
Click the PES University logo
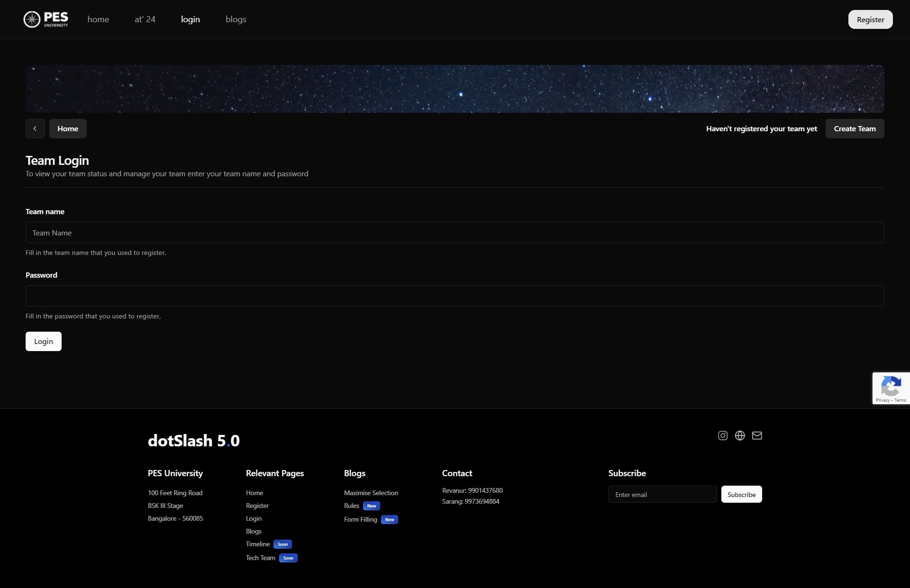click(45, 19)
